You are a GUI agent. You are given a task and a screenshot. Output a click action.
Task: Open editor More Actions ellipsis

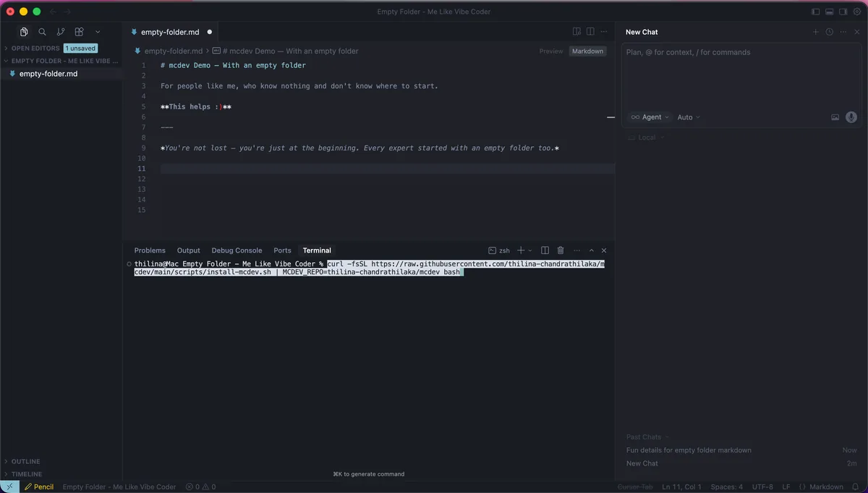tap(604, 32)
